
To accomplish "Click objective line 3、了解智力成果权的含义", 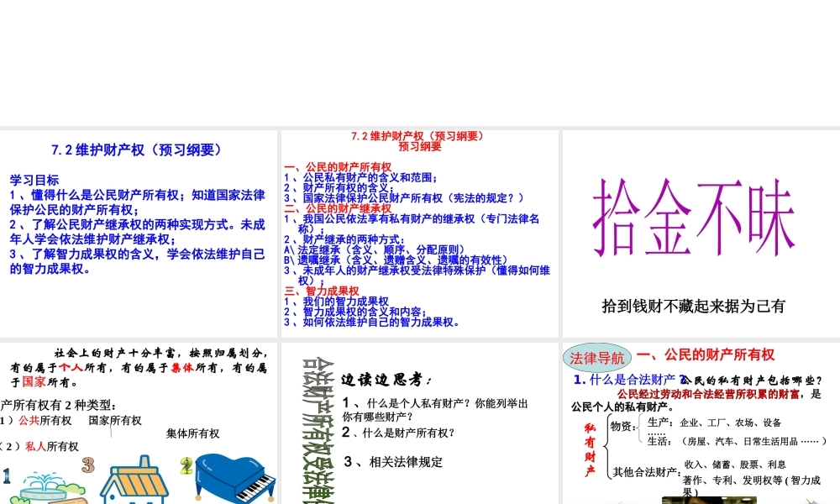I will point(137,261).
